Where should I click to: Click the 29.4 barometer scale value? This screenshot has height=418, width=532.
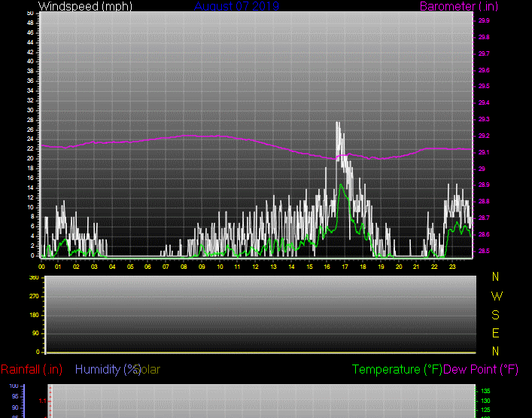point(484,103)
